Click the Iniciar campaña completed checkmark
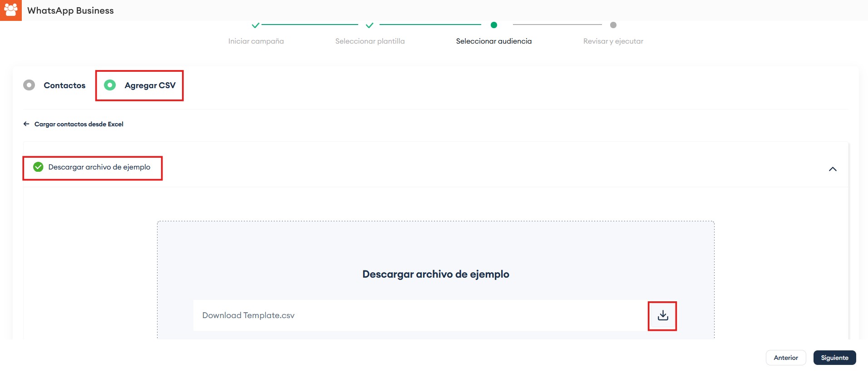 256,25
